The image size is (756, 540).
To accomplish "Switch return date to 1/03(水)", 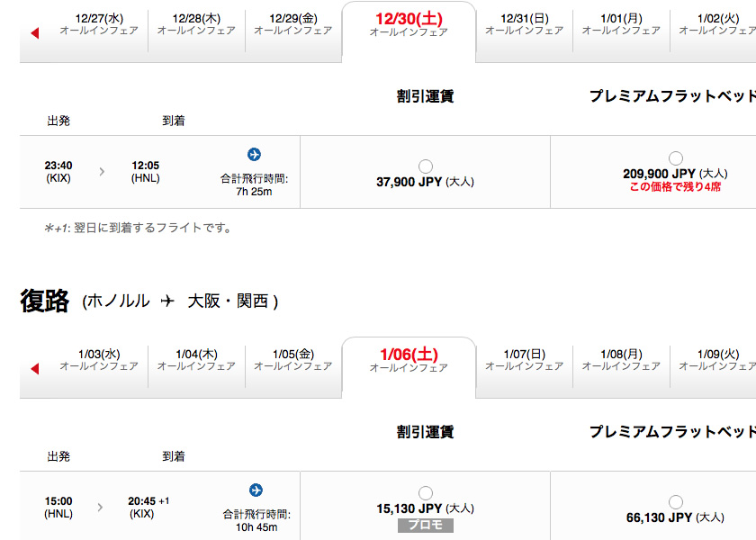I will tap(99, 360).
